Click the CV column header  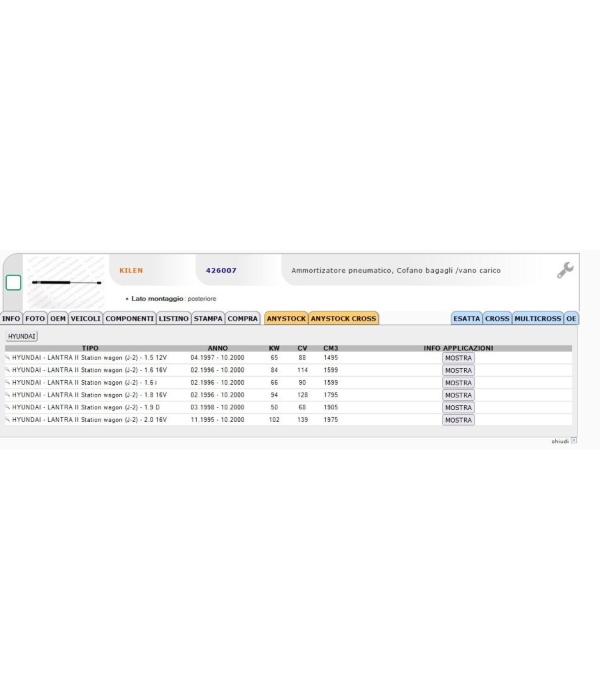click(302, 348)
